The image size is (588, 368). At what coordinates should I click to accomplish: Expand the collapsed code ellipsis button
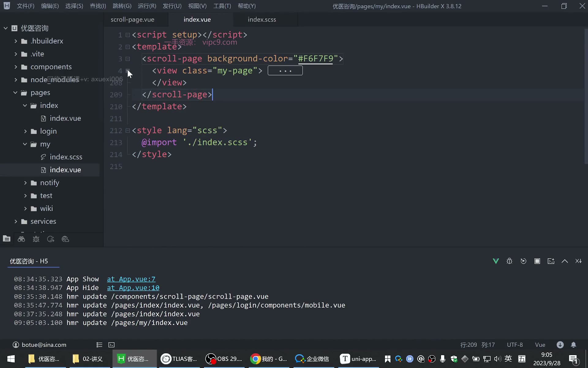(x=285, y=71)
